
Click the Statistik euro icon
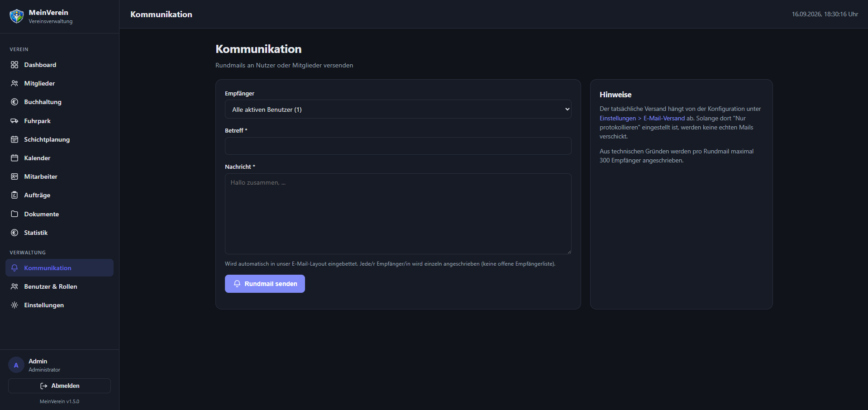pyautogui.click(x=14, y=233)
